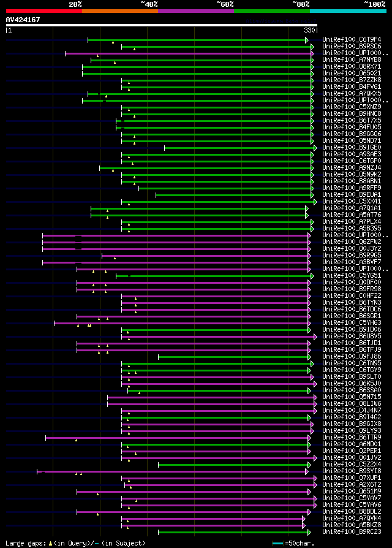Screen dimensions: 392x548
Task: Click the UniRef100_A9SAE3 label
Action: click(x=352, y=154)
